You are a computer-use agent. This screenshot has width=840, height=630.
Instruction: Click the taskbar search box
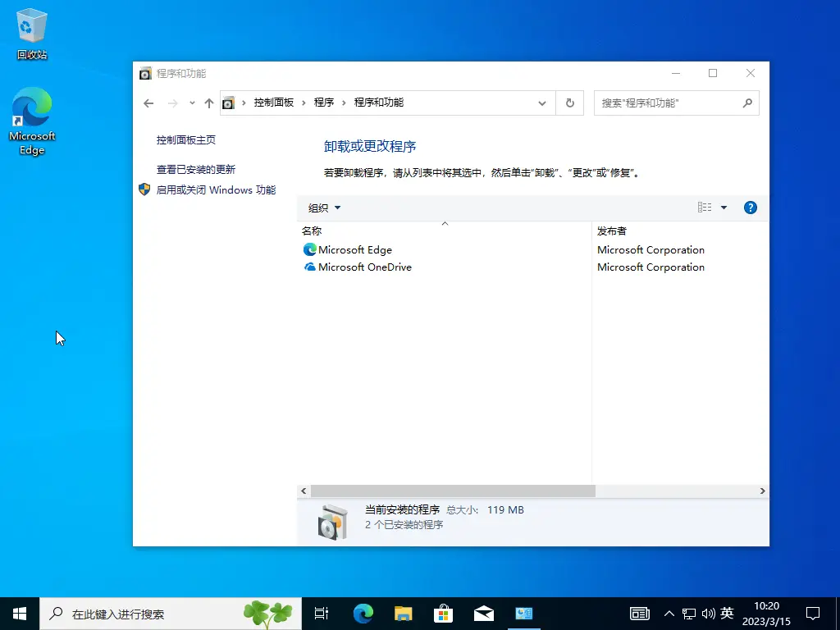(171, 614)
